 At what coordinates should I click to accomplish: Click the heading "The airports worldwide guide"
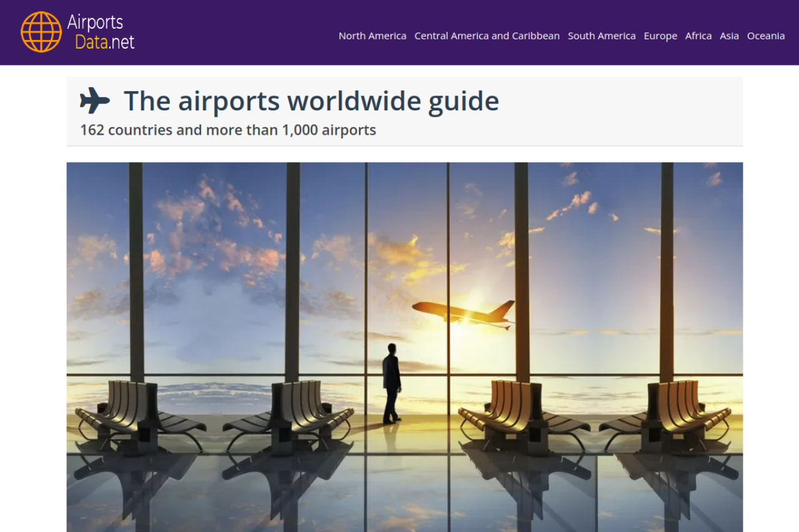311,101
